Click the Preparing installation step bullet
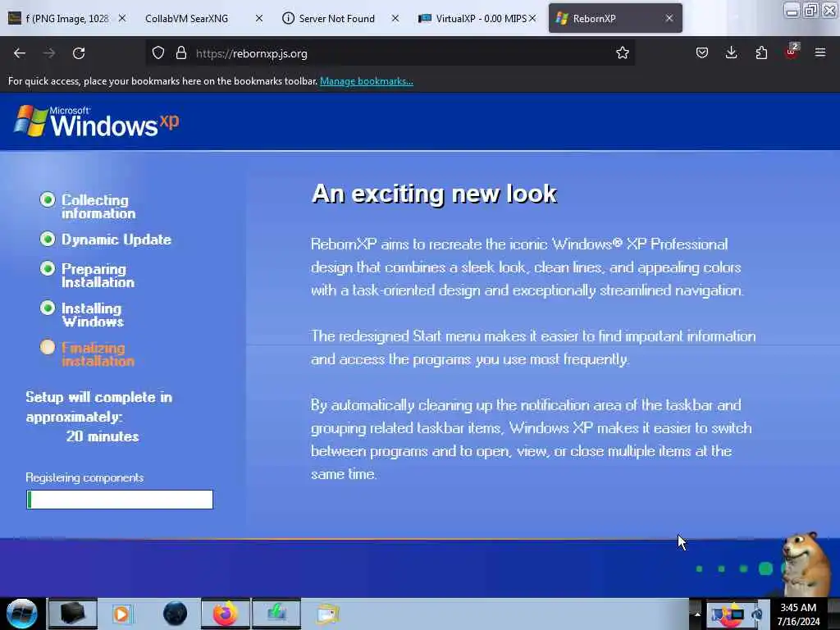This screenshot has height=630, width=840. (48, 268)
